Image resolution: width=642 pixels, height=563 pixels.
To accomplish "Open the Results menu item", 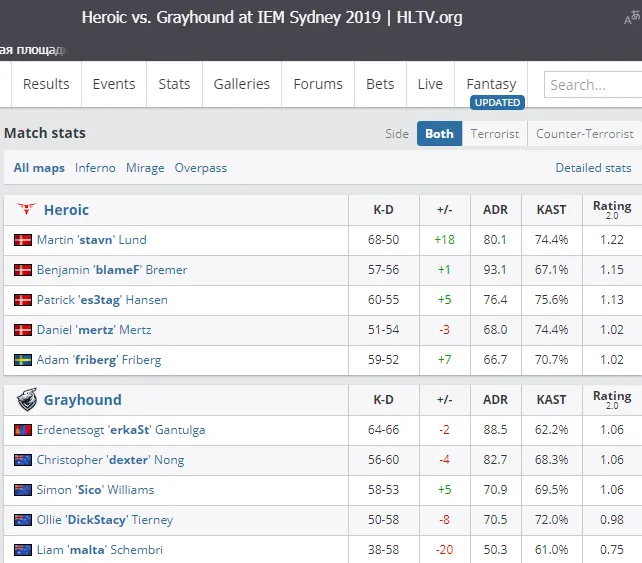I will [x=46, y=84].
